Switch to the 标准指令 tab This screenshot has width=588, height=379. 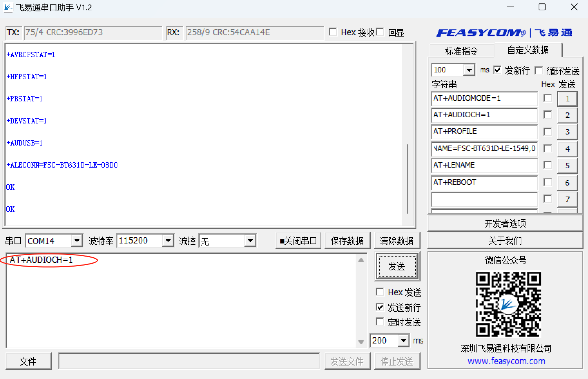461,51
